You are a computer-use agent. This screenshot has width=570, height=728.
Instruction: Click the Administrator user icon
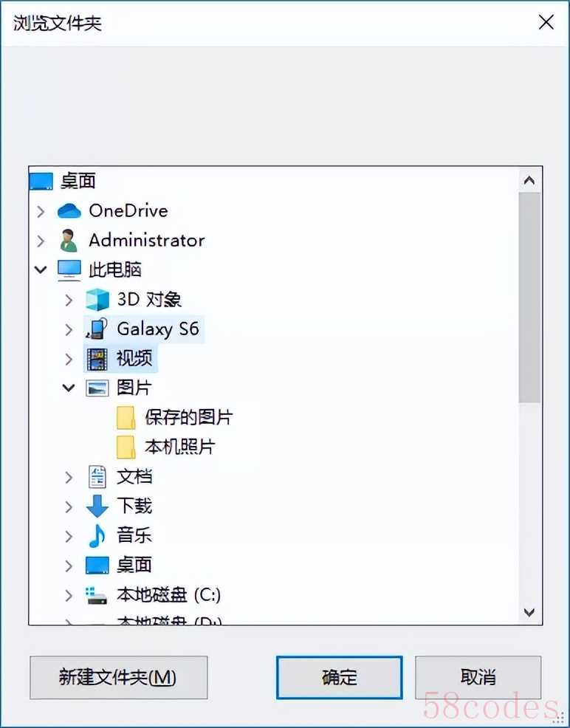pos(69,241)
